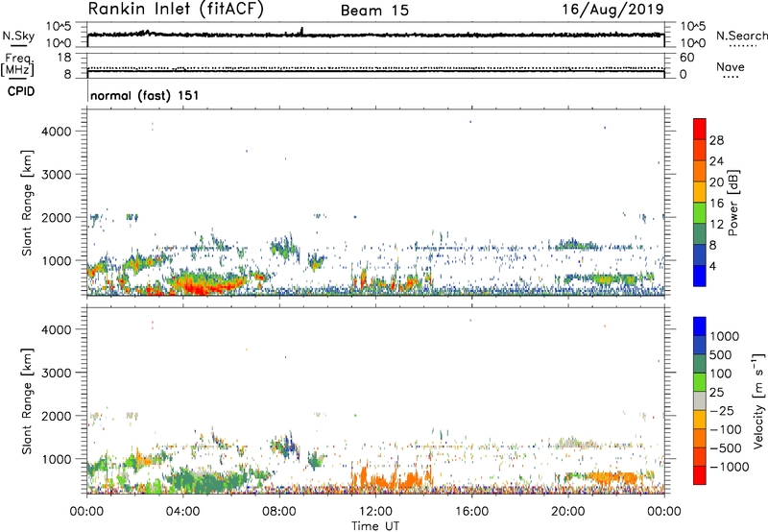768x532 pixels.
Task: Click the gray band in the velocity colorbar
Action: (x=700, y=401)
